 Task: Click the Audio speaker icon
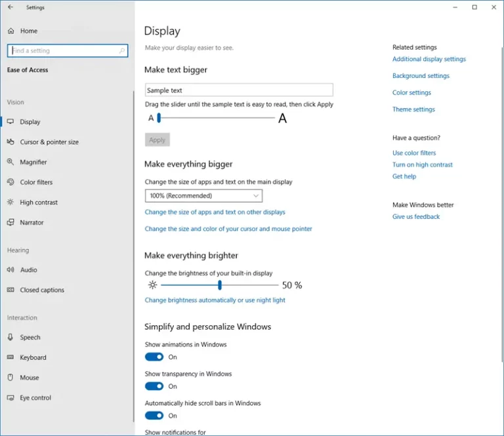[x=10, y=269]
